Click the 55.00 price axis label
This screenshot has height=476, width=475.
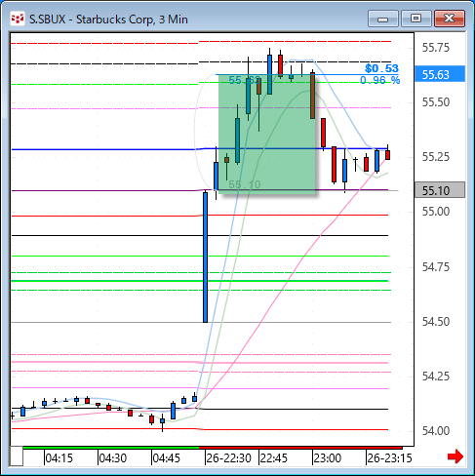tap(436, 212)
